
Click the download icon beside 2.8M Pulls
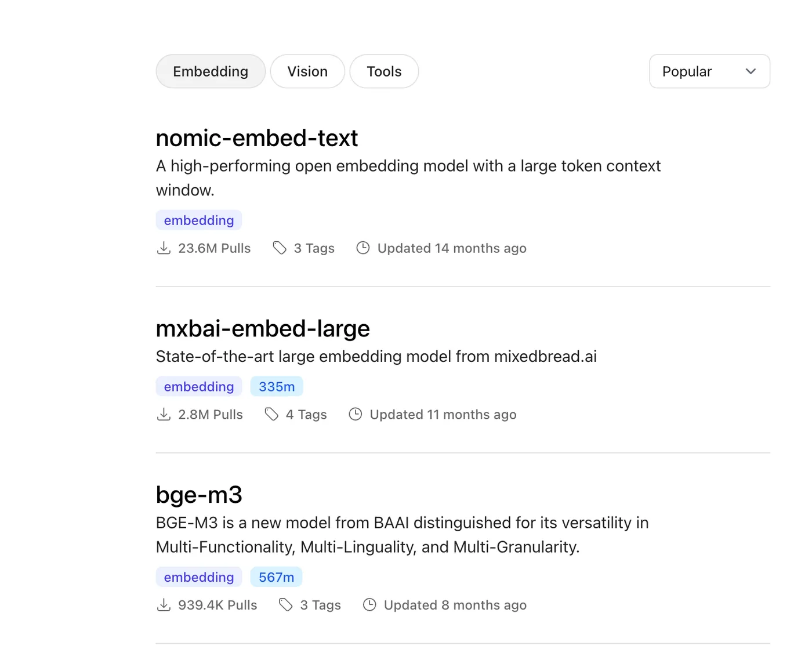coord(164,415)
